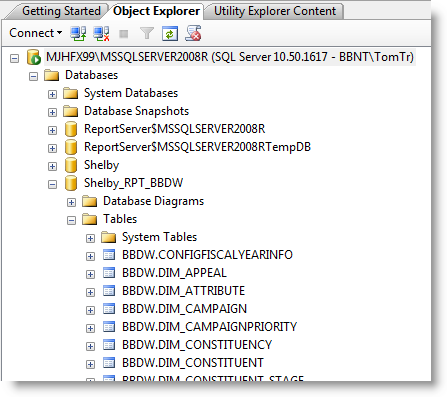Click the Disconnect server toolbar icon
The width and height of the screenshot is (447, 397).
pyautogui.click(x=101, y=33)
